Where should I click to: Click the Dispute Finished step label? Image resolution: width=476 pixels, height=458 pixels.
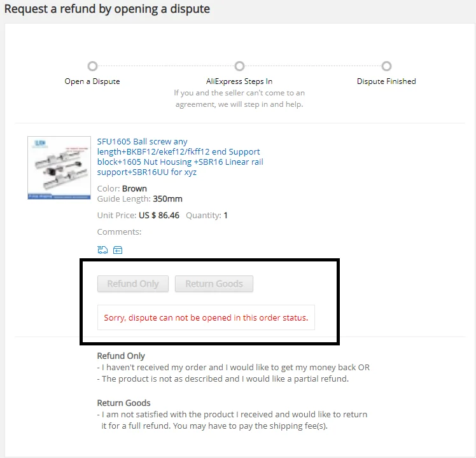[386, 81]
